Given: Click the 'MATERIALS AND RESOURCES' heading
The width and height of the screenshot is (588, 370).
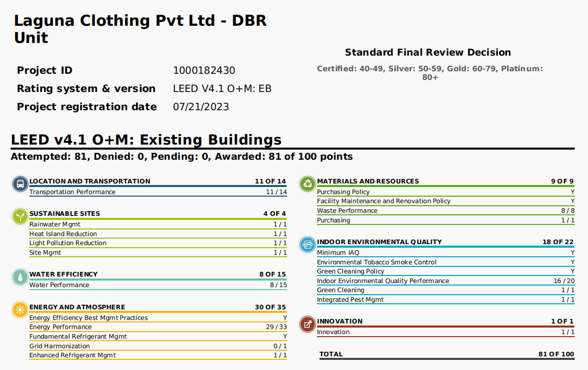Looking at the screenshot, I should pyautogui.click(x=368, y=181).
